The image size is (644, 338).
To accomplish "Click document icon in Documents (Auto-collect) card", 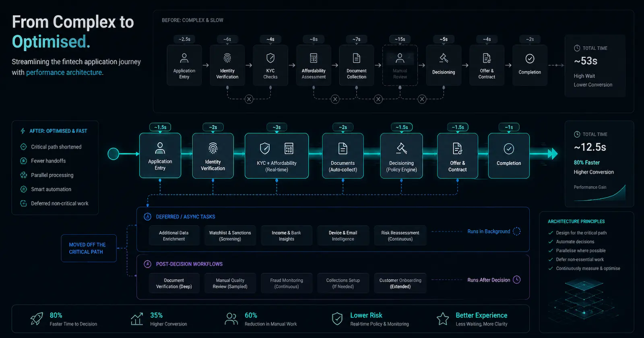I will 343,148.
